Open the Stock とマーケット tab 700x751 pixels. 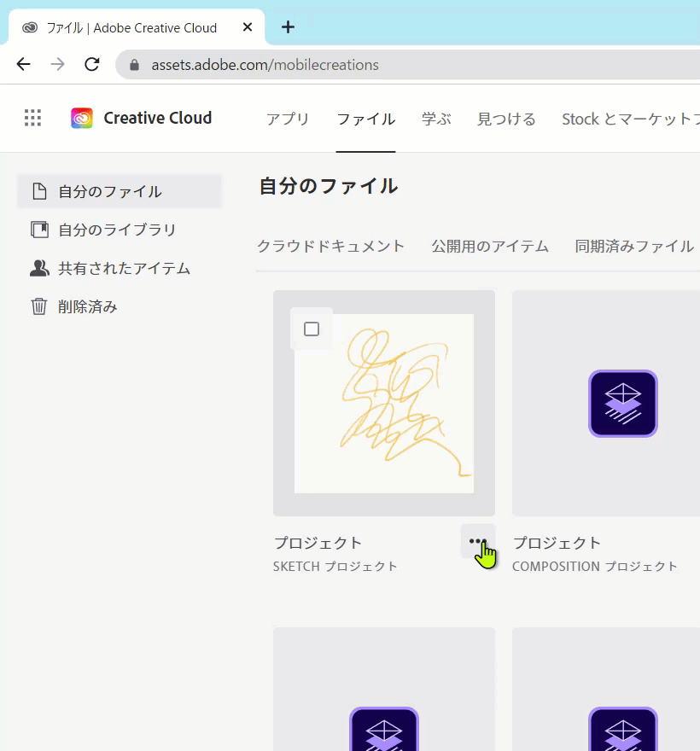point(630,119)
